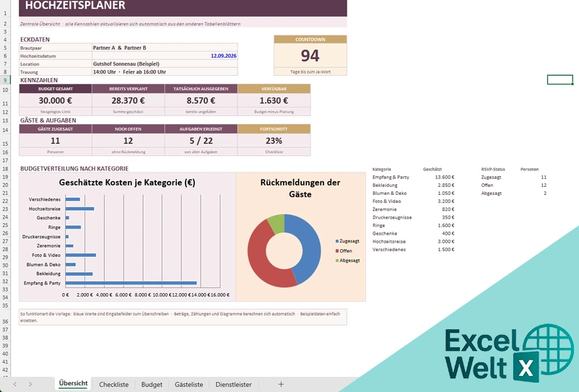The height and width of the screenshot is (392, 579).
Task: Click the blue Zugesagt donut segment
Action: pyautogui.click(x=310, y=245)
